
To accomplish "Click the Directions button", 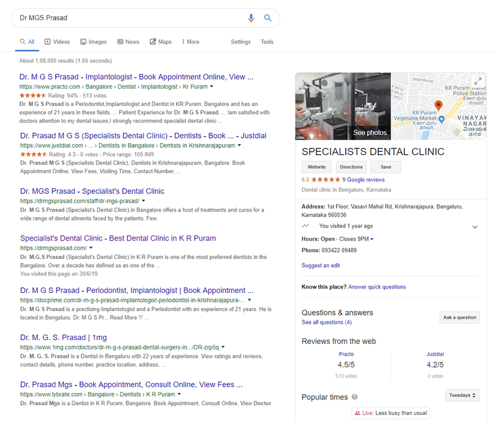I will tap(352, 167).
